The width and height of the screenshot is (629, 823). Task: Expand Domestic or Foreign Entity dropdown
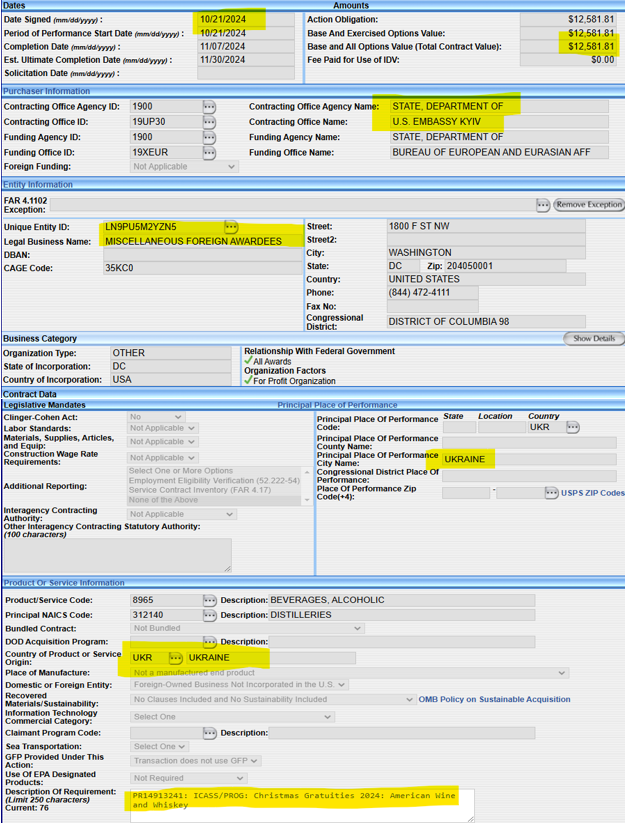(x=239, y=685)
